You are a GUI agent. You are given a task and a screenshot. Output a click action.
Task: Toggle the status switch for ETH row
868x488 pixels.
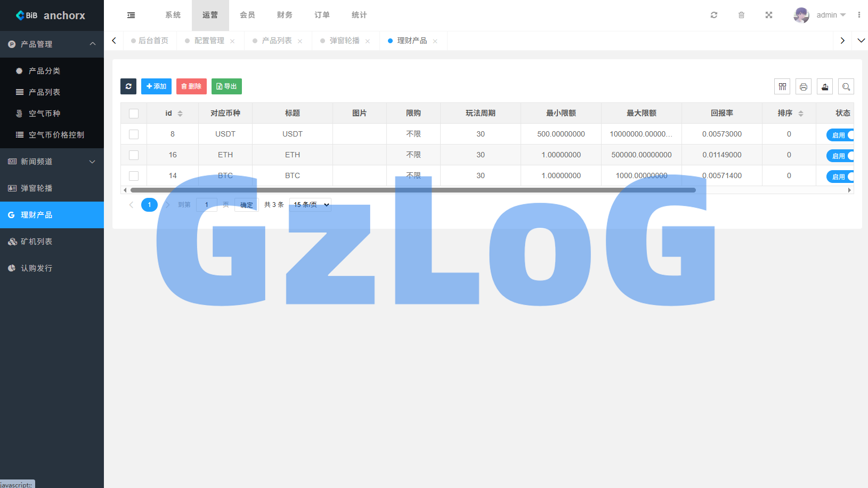(840, 156)
